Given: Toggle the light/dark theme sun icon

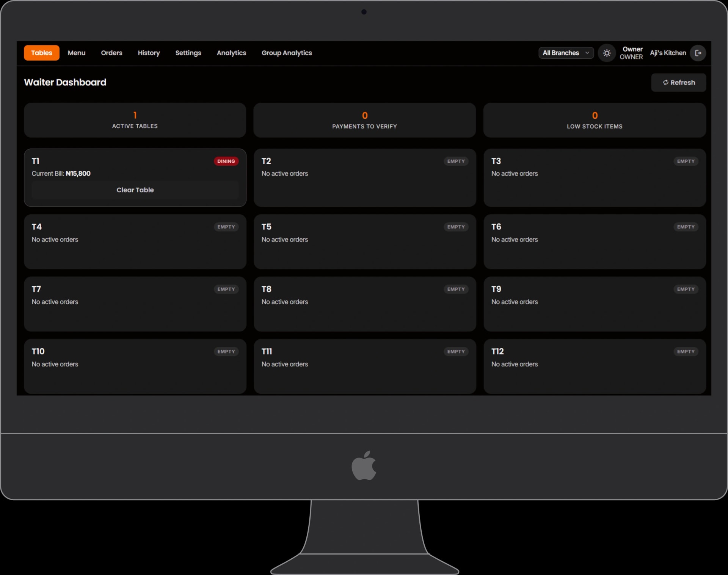Looking at the screenshot, I should (607, 53).
